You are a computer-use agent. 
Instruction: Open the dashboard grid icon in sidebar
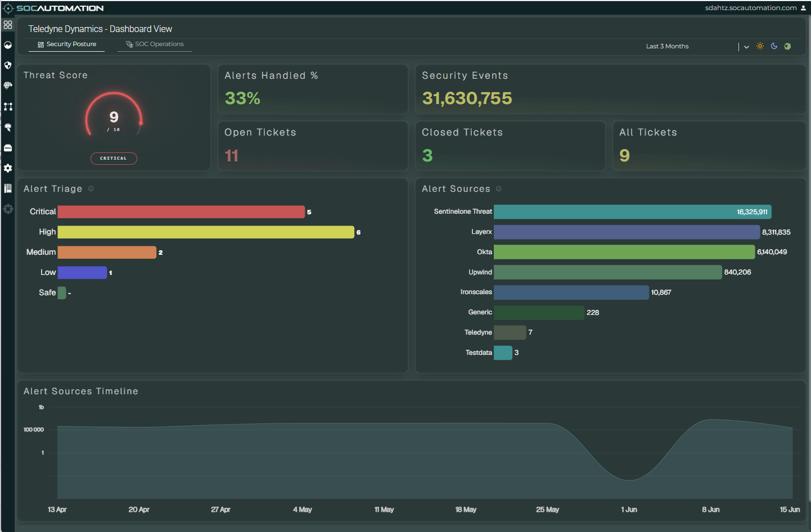8,25
